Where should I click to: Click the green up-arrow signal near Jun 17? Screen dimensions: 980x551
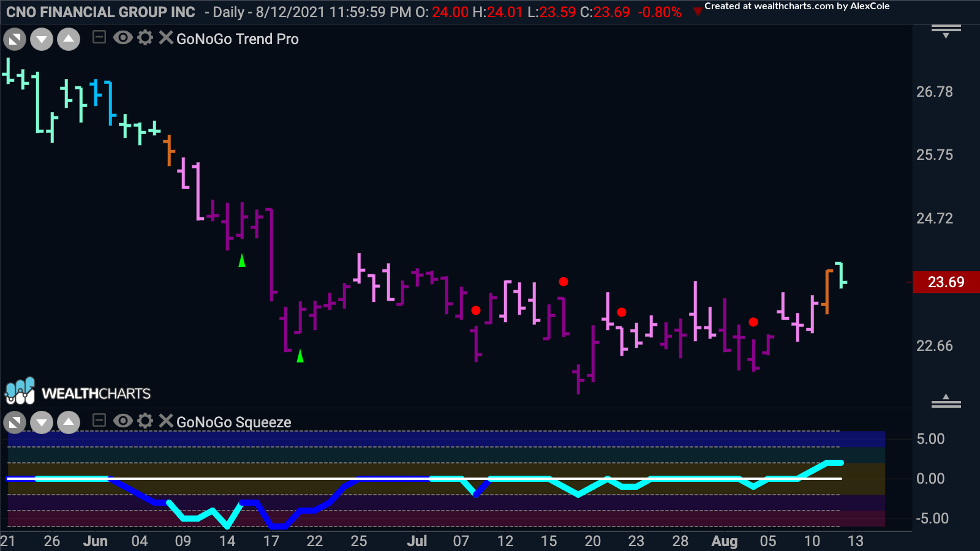(242, 261)
